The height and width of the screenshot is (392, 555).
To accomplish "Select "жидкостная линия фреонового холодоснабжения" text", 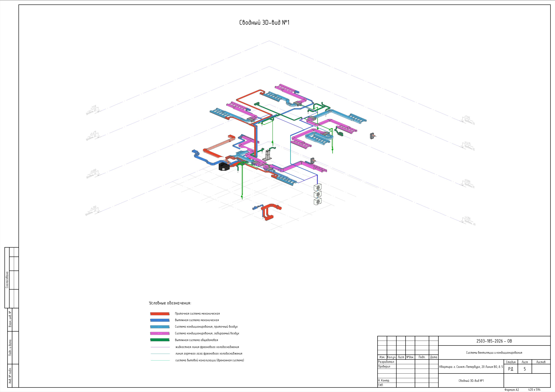I will pos(207,347).
